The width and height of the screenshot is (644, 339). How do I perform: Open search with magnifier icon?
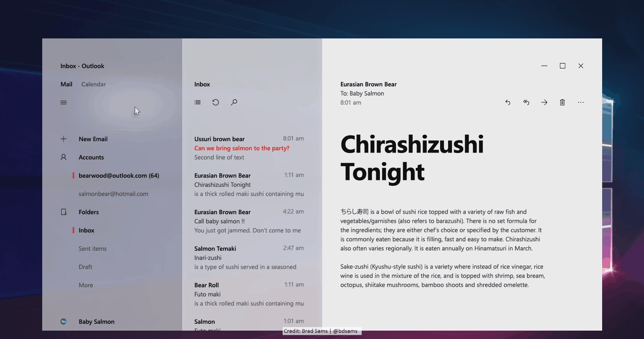pos(234,102)
